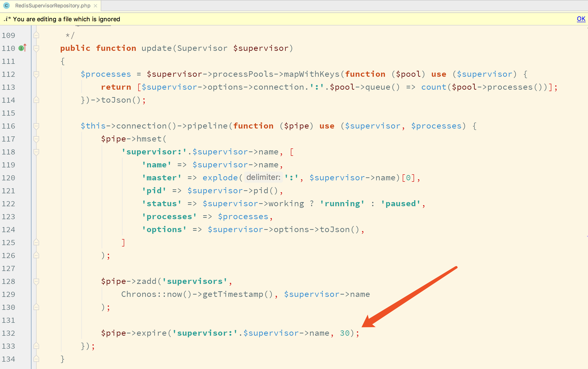The image size is (588, 369).
Task: Toggle folding at the closing bracket on line 125
Action: click(x=36, y=242)
